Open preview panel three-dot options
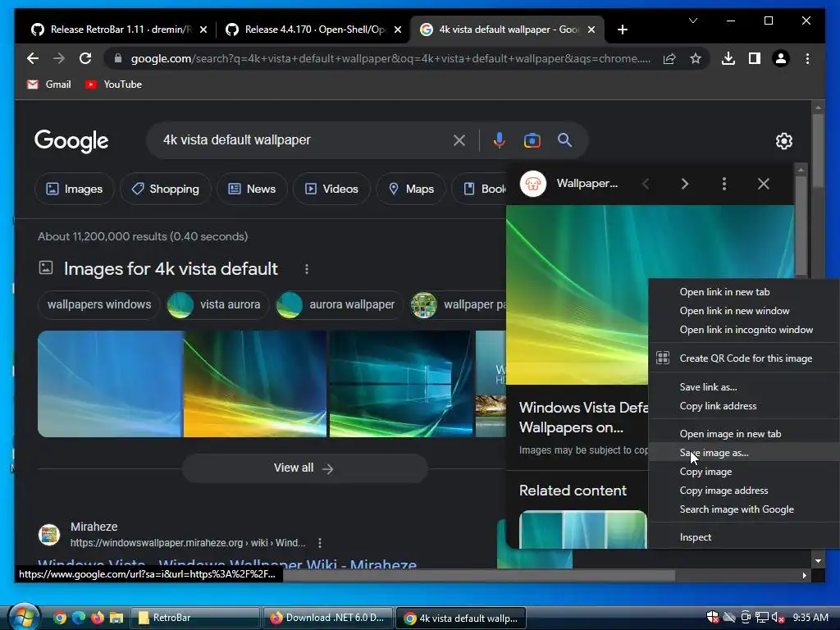 click(724, 184)
